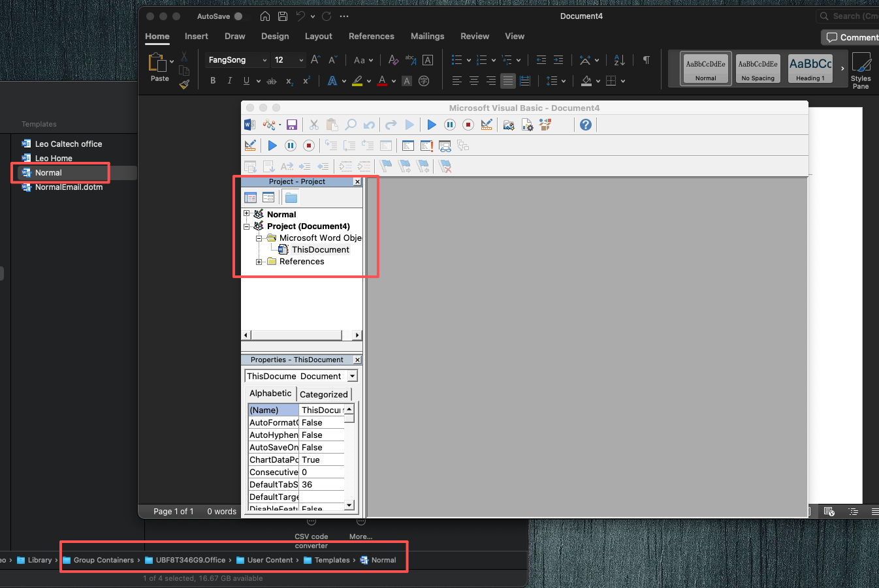The width and height of the screenshot is (879, 588).
Task: Click the Find magnifier icon in VBA toolbar
Action: [351, 125]
